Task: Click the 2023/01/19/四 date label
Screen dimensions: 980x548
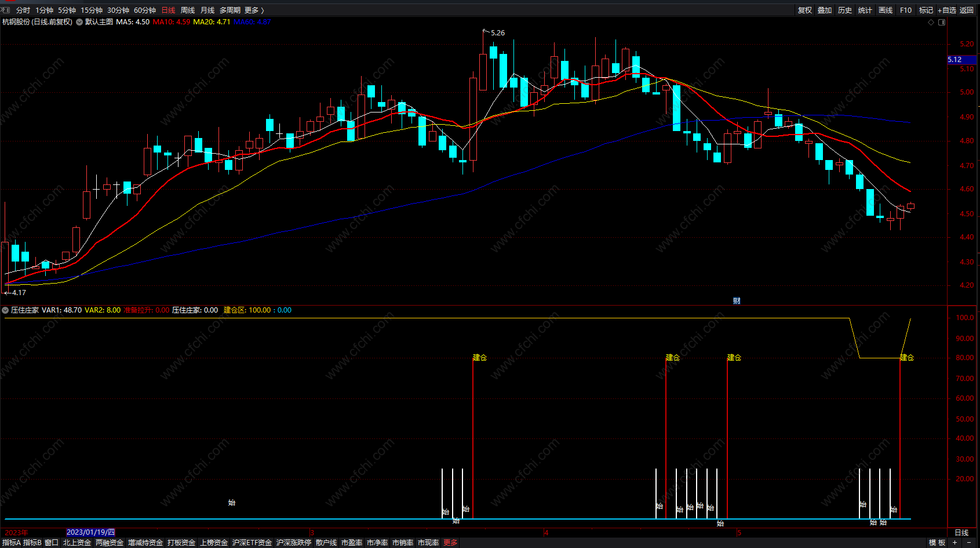Action: point(90,532)
